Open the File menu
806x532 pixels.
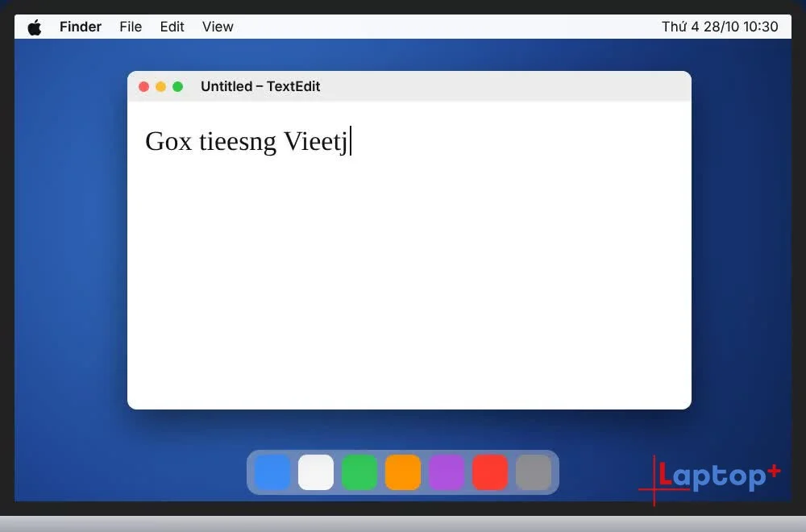131,27
